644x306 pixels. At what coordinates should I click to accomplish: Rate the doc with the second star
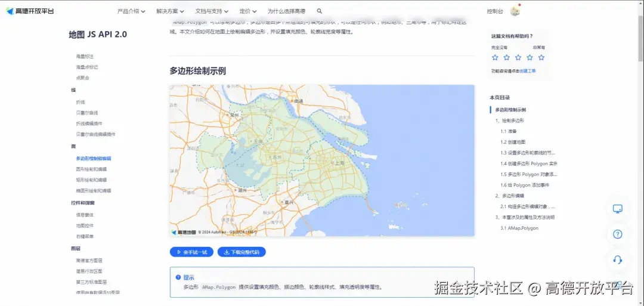506,57
